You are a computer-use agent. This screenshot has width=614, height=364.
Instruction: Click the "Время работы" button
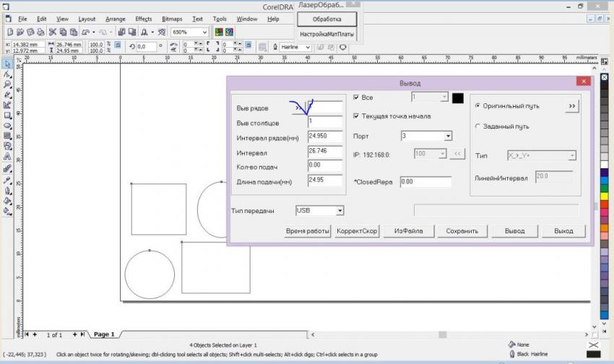(307, 231)
